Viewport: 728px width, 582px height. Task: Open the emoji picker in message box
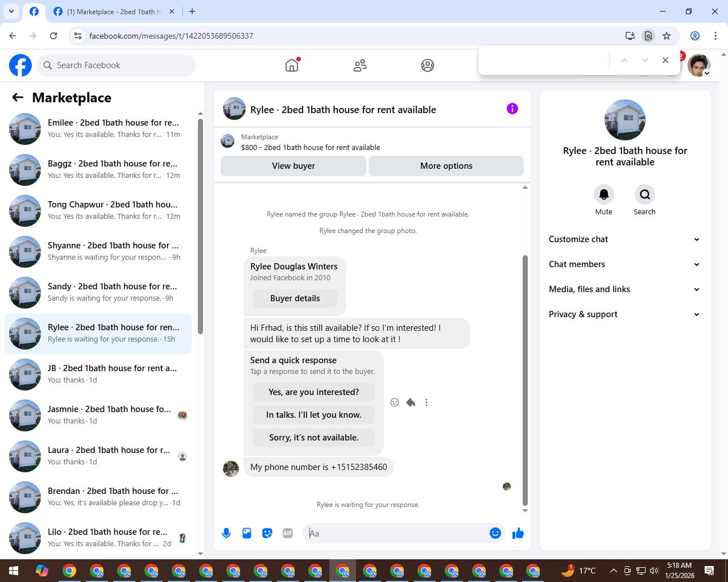click(495, 533)
